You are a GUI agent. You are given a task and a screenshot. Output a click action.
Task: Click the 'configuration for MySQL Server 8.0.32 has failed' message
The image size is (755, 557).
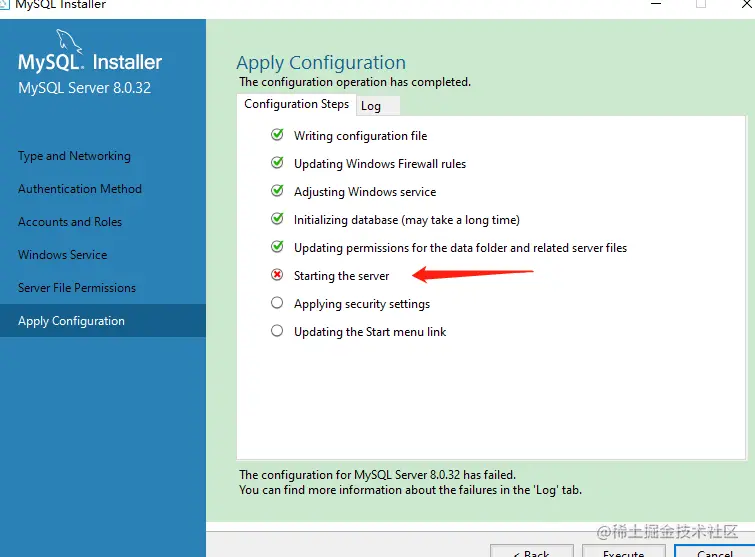pos(378,475)
